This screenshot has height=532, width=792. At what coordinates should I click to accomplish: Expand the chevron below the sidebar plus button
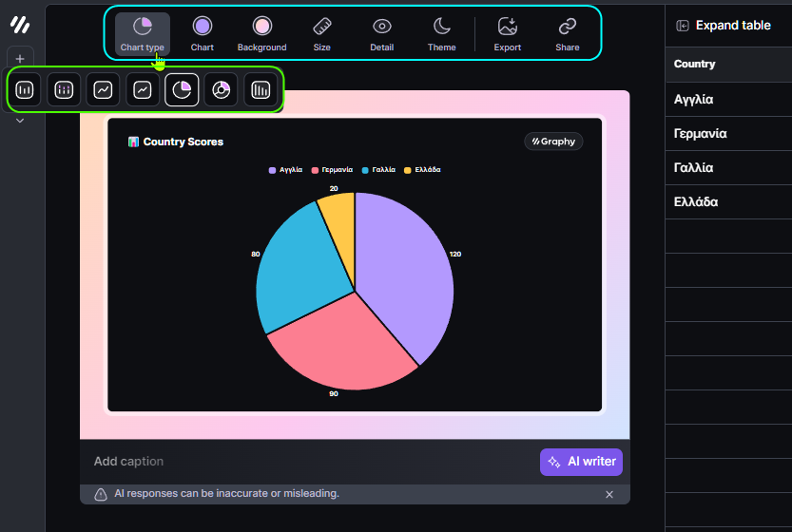(x=20, y=121)
